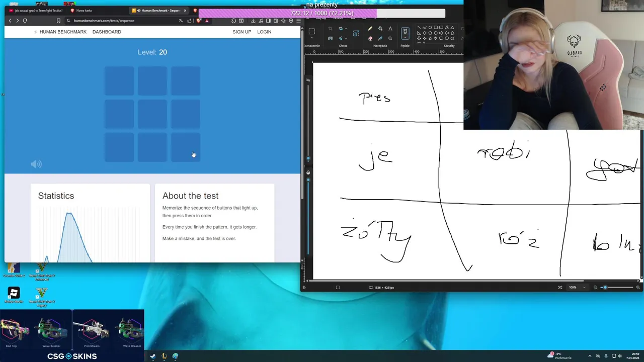Open browser downloads icon

click(x=253, y=21)
